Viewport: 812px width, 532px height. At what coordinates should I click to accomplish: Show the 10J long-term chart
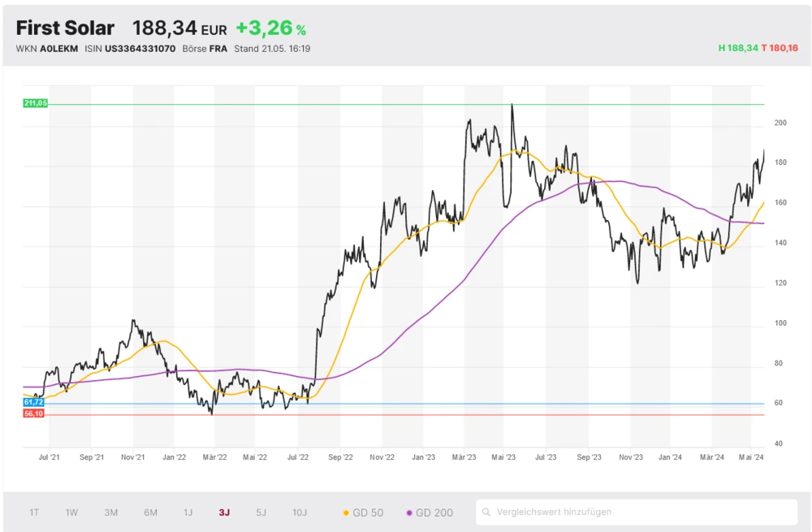click(300, 513)
